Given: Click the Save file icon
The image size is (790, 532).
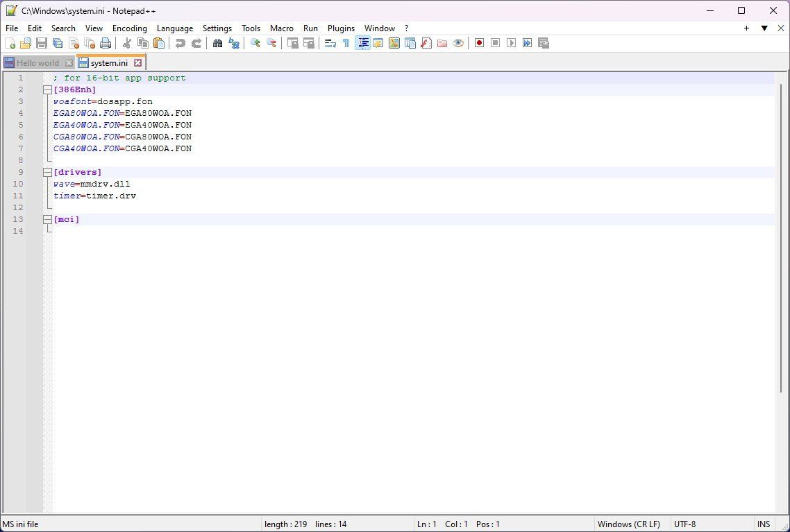Looking at the screenshot, I should (42, 43).
